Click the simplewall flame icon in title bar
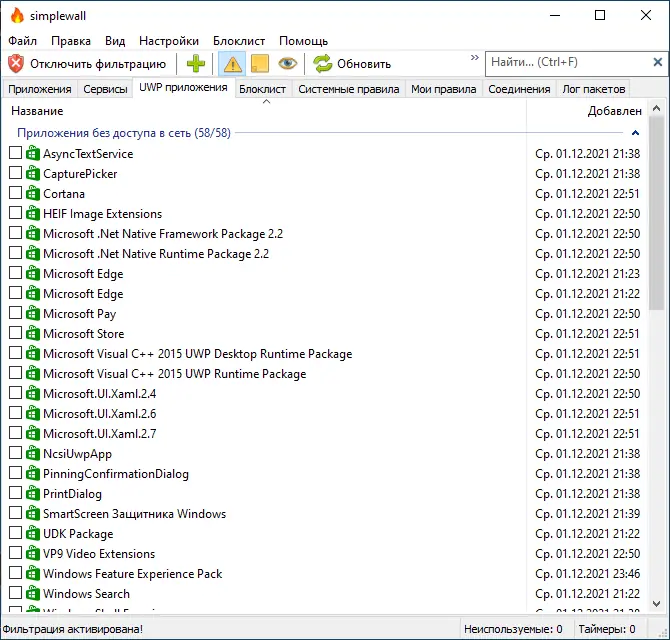Image resolution: width=670 pixels, height=640 pixels. 17,16
